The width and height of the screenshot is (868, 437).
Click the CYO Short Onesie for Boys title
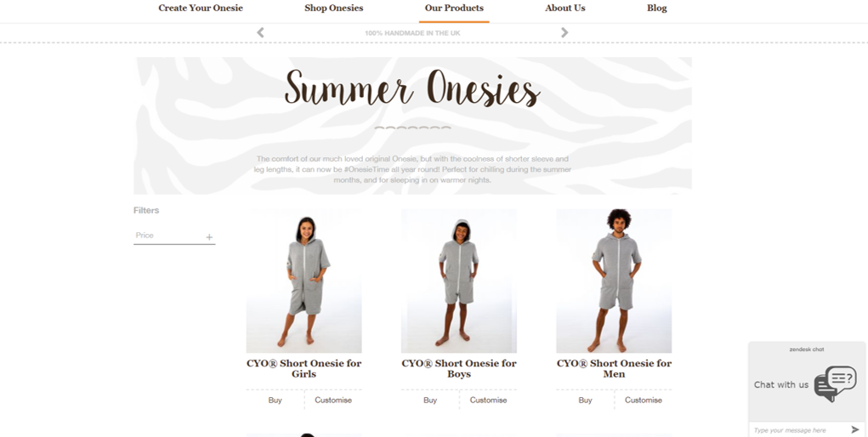pos(459,368)
